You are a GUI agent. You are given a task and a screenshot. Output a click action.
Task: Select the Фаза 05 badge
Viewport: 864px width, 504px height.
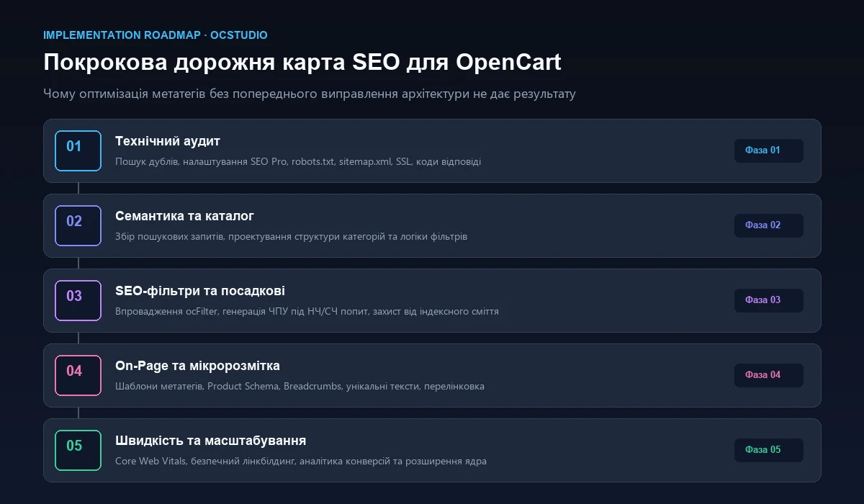768,450
